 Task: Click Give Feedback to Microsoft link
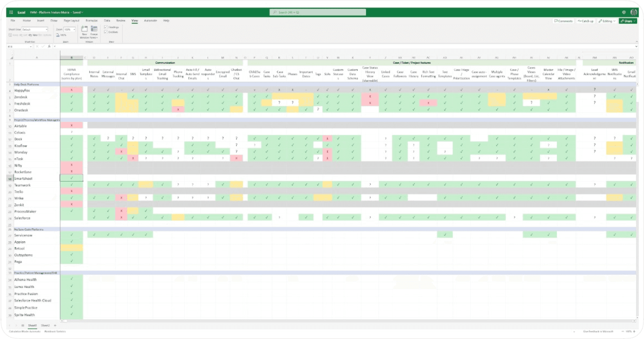[598, 331]
